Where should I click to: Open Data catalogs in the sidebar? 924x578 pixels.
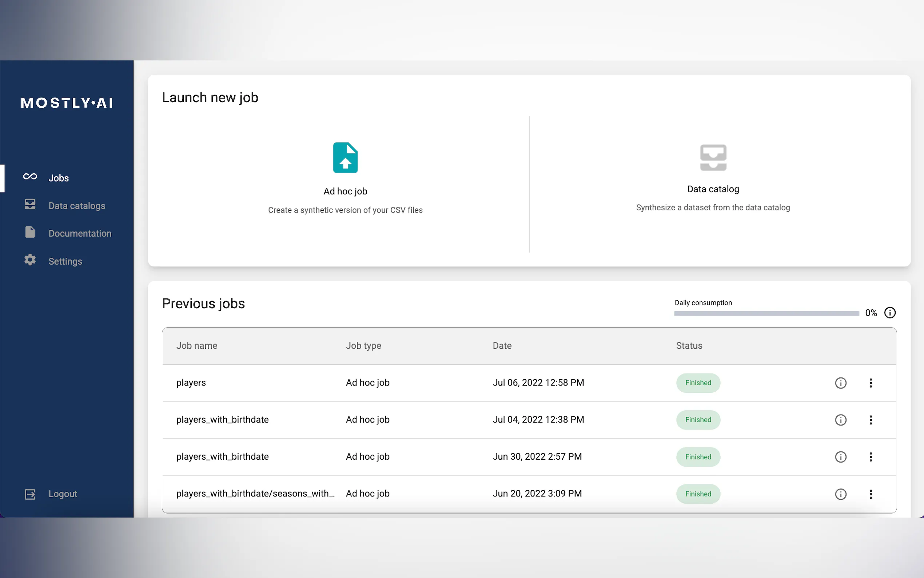pos(76,206)
